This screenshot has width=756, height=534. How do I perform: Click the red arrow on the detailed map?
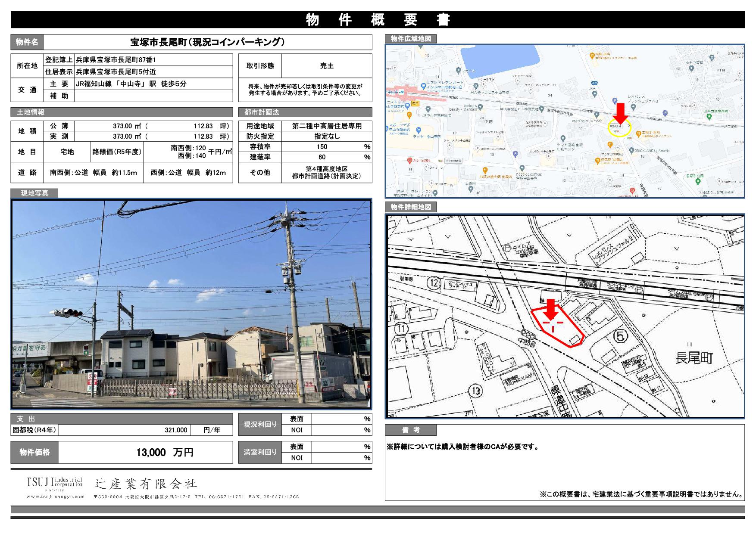click(550, 309)
